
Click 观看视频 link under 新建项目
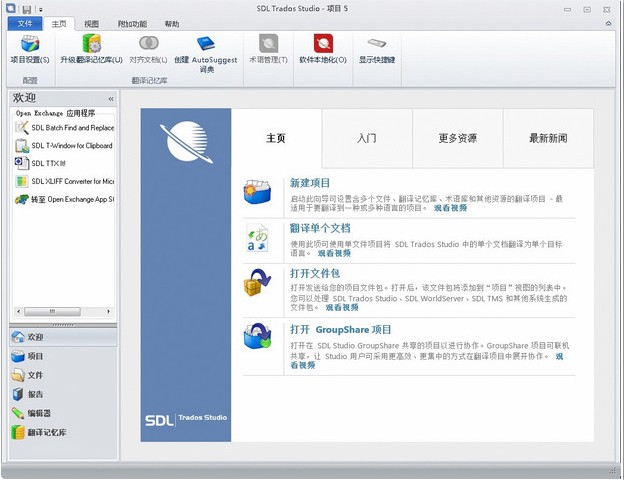(x=450, y=208)
